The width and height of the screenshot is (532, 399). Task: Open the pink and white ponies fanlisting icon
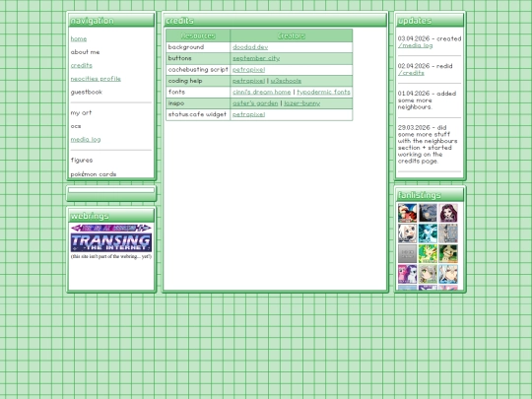pyautogui.click(x=407, y=274)
